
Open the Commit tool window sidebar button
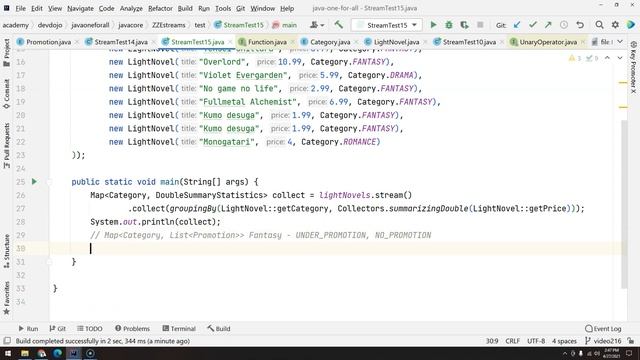(x=7, y=94)
